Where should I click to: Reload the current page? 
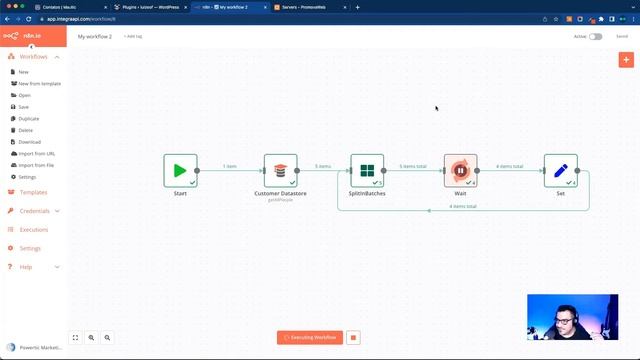(29, 19)
